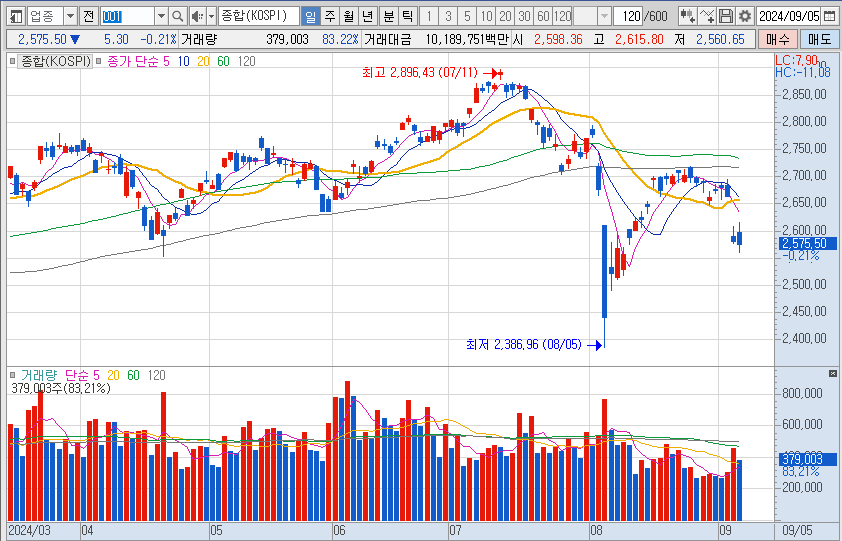Click the panel toggle icon left of 업종
This screenshot has width=842, height=541.
[16, 17]
